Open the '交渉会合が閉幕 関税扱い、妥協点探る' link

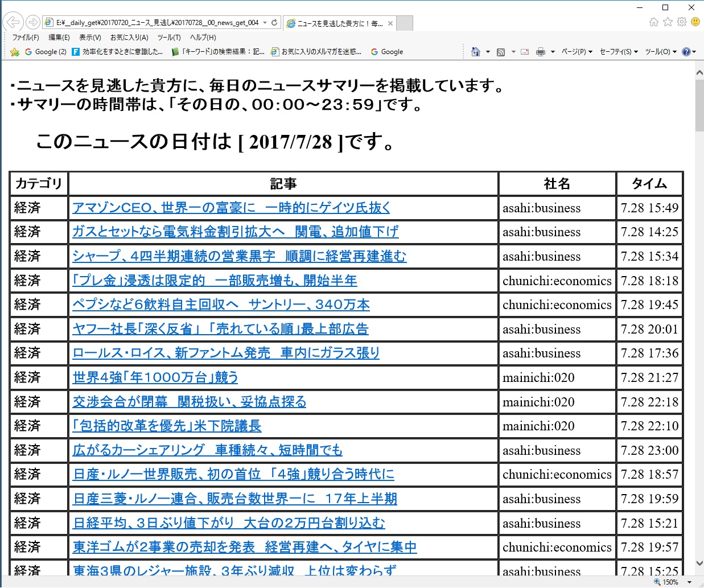click(x=190, y=402)
